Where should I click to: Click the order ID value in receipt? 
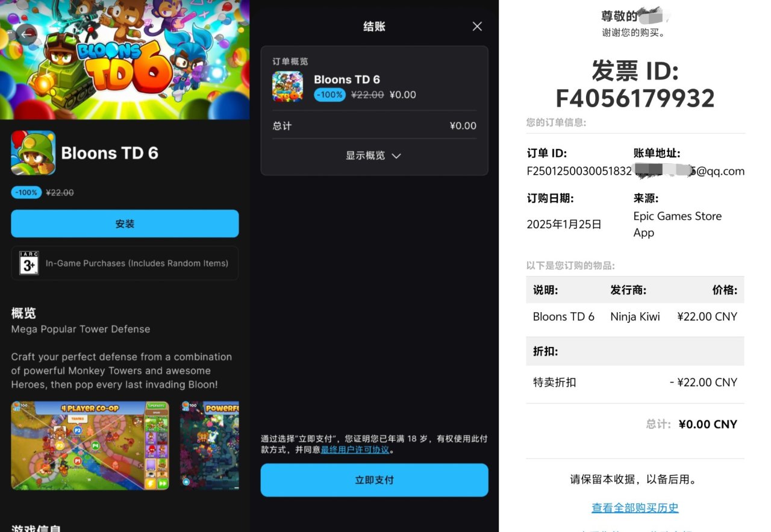(x=579, y=171)
